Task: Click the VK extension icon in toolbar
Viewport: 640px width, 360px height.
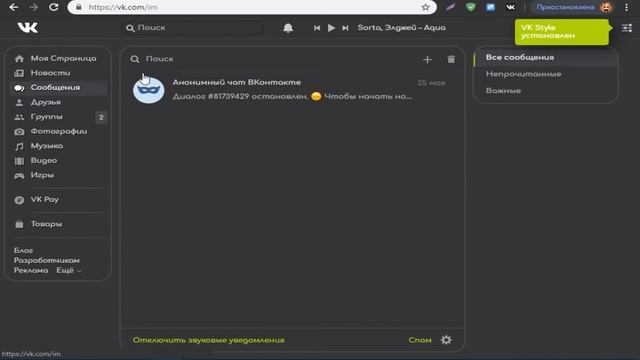Action: click(510, 7)
